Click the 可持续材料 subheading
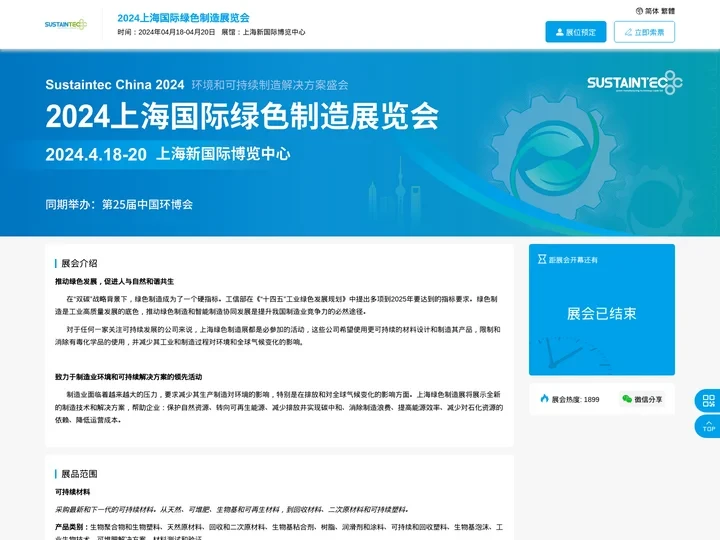 [x=73, y=492]
